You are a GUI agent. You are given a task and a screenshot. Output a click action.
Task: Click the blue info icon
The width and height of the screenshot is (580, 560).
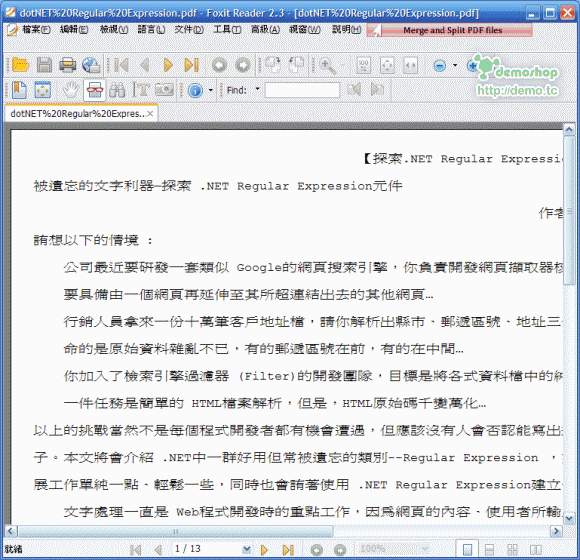coord(195,90)
